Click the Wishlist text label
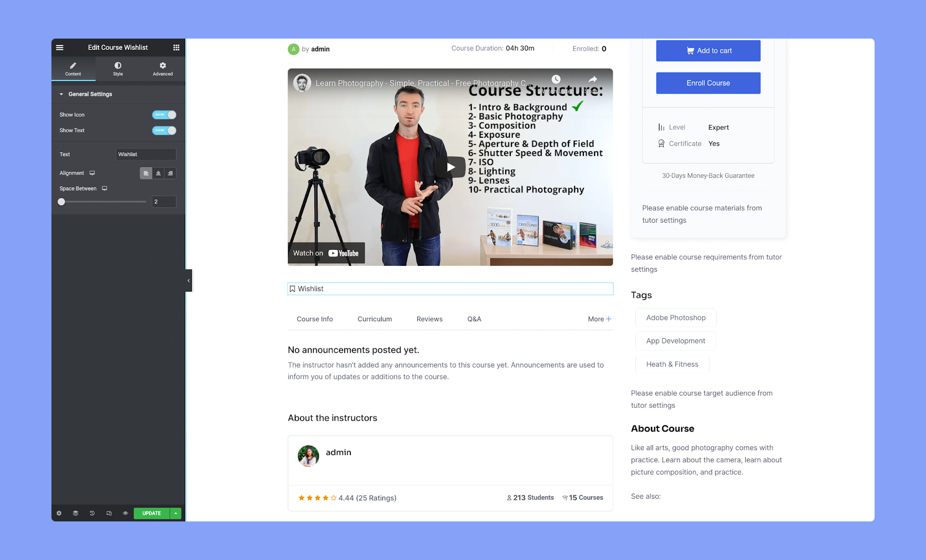The image size is (926, 560). [x=311, y=289]
